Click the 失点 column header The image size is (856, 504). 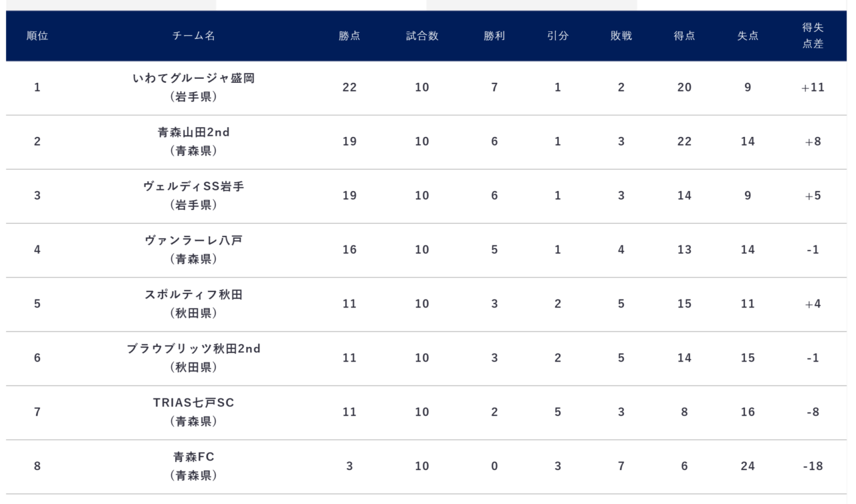[748, 36]
